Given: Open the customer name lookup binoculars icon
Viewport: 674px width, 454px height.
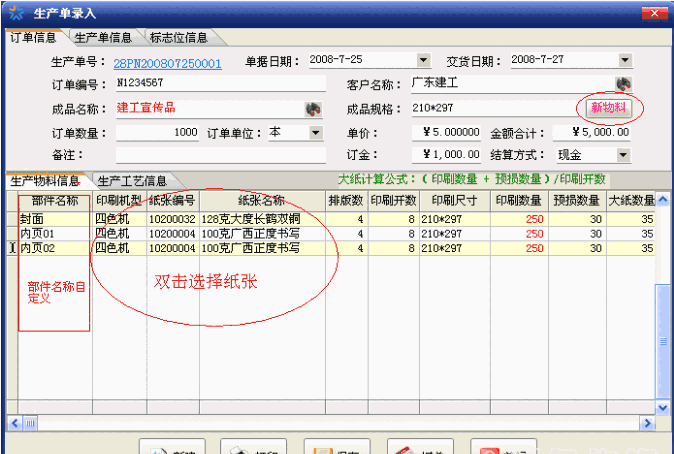Looking at the screenshot, I should (x=623, y=83).
